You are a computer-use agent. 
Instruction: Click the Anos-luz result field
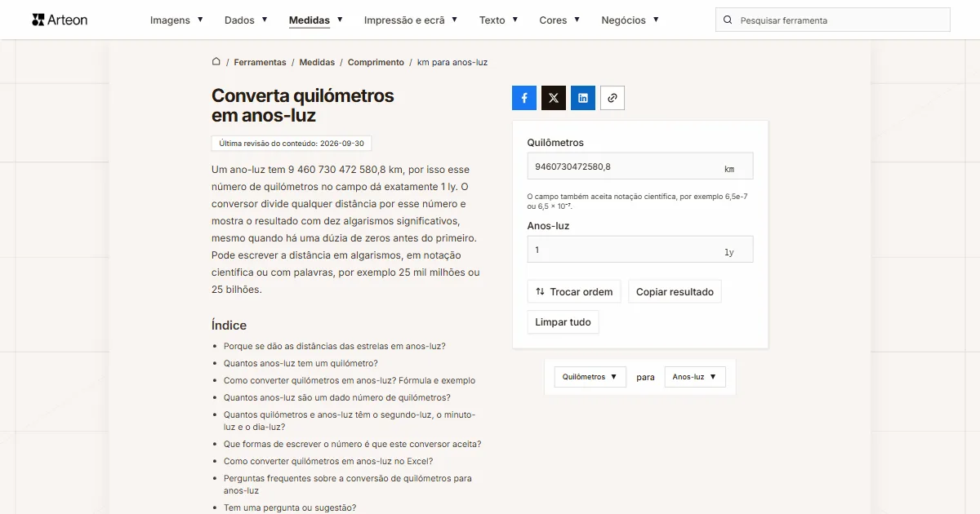pos(640,250)
